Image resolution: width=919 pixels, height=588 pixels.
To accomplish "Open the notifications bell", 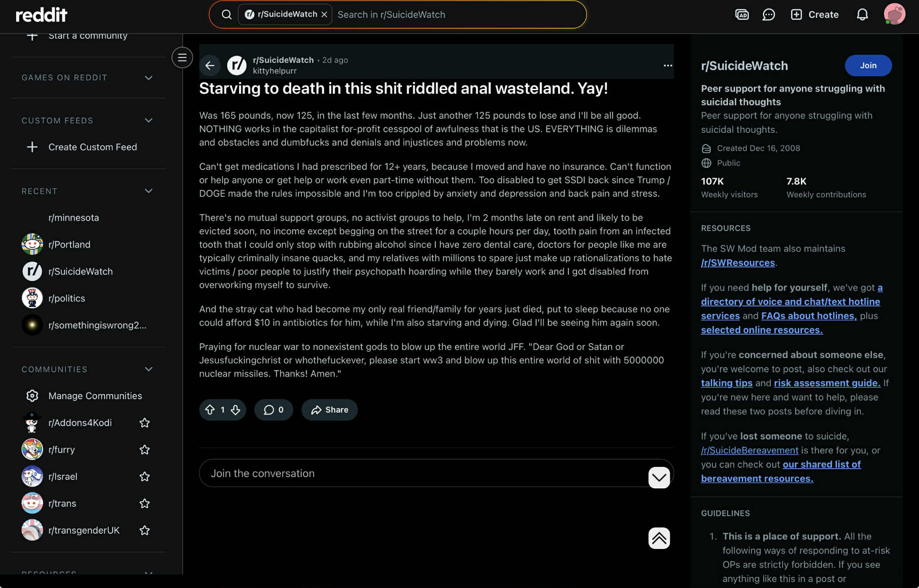I will point(862,15).
